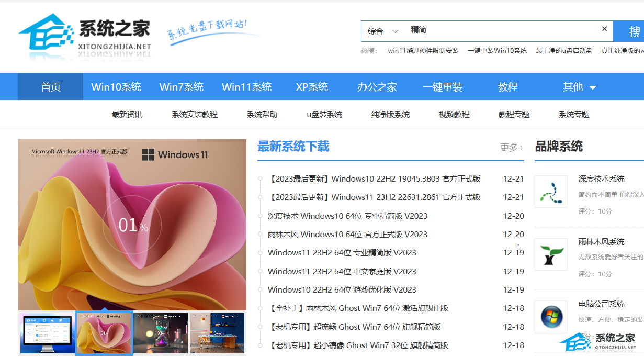Open 最新资讯 sub-navigation link
This screenshot has width=644, height=357.
click(127, 114)
